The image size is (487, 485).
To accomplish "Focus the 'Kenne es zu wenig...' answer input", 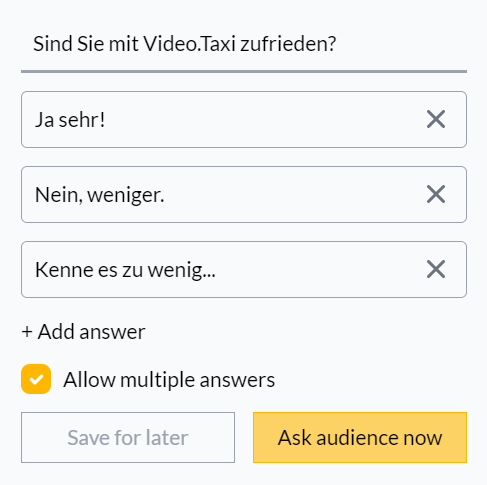I will pos(244,269).
